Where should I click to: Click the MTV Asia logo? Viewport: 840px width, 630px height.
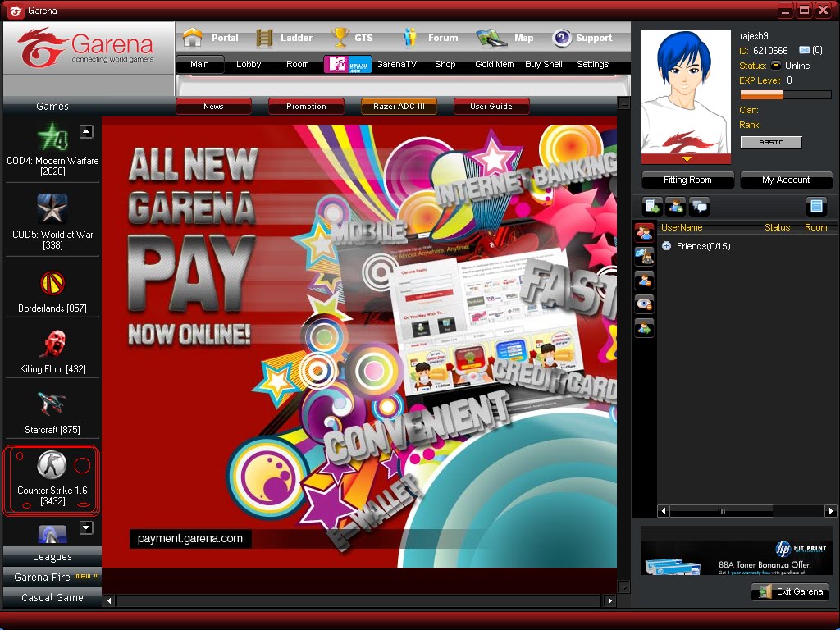tap(347, 64)
